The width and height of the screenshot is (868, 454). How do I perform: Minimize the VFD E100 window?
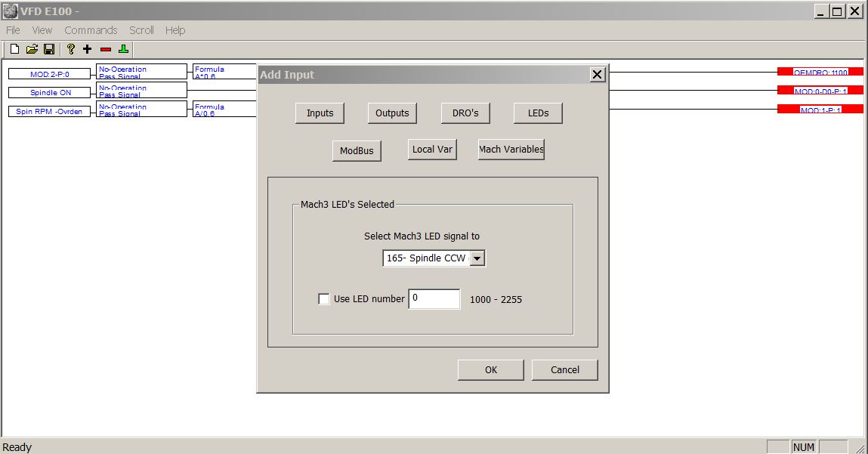[x=821, y=11]
